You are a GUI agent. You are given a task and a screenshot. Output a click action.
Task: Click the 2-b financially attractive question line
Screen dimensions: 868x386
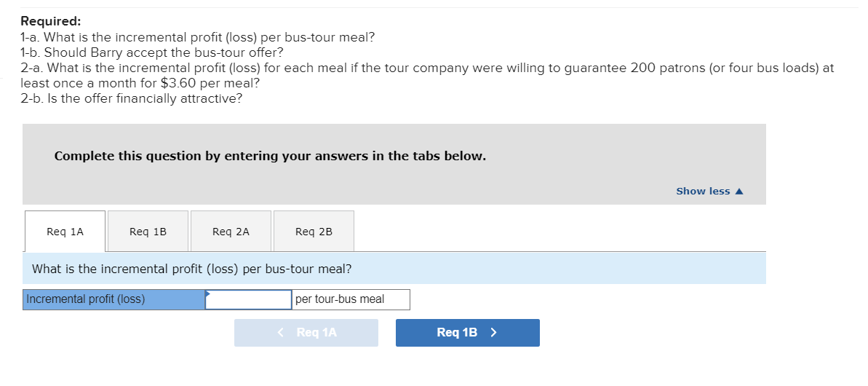(x=131, y=98)
